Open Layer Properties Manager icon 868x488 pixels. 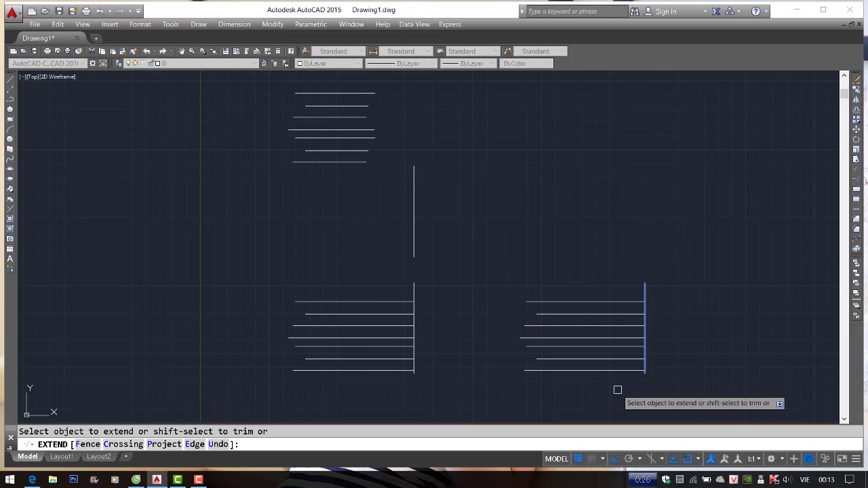point(118,63)
